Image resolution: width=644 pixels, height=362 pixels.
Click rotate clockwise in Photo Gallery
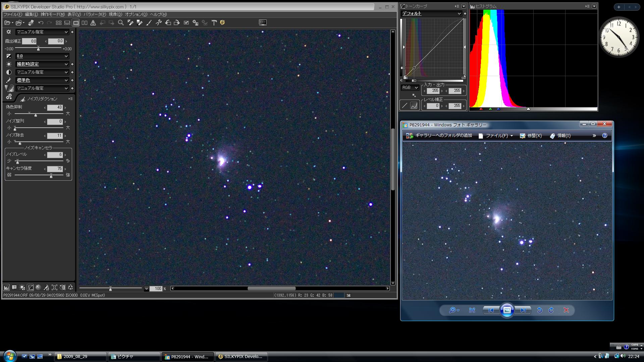(x=551, y=310)
